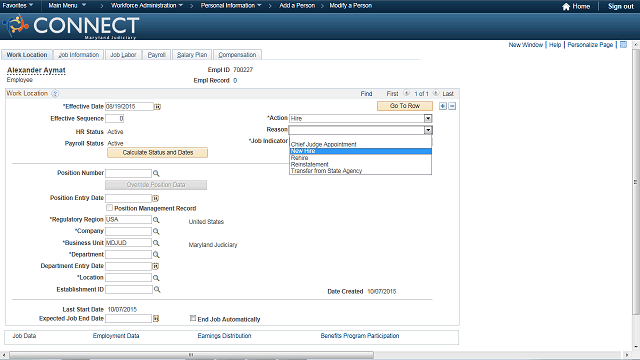640x360 pixels.
Task: Open the Effective Date calendar picker
Action: pos(157,107)
